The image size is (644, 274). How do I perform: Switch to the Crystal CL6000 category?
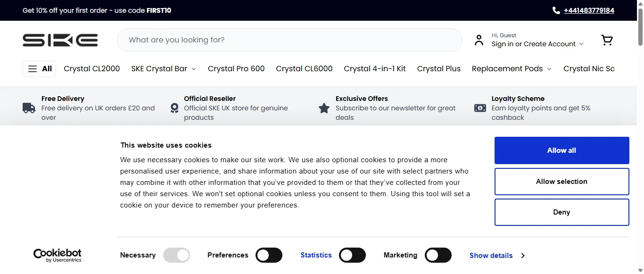[304, 68]
